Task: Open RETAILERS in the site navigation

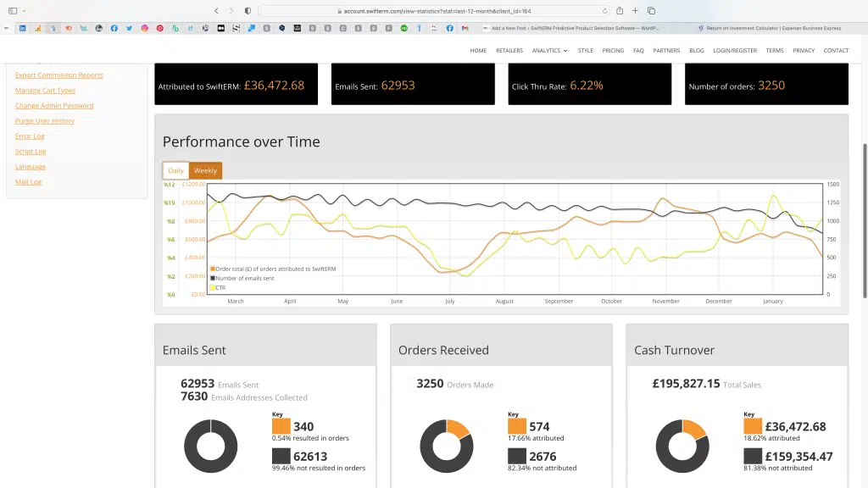Action: 509,50
